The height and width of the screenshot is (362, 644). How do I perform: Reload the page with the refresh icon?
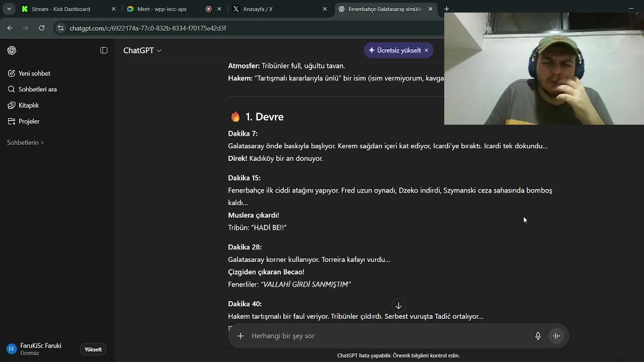(x=42, y=28)
